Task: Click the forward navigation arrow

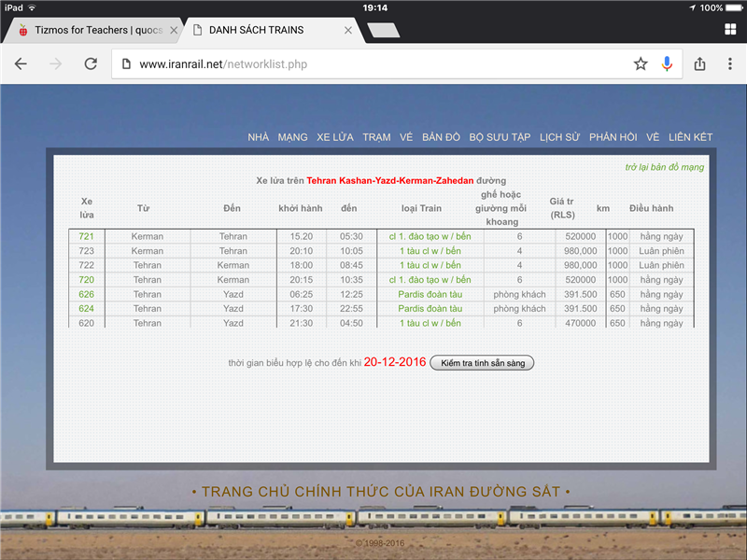Action: (56, 63)
